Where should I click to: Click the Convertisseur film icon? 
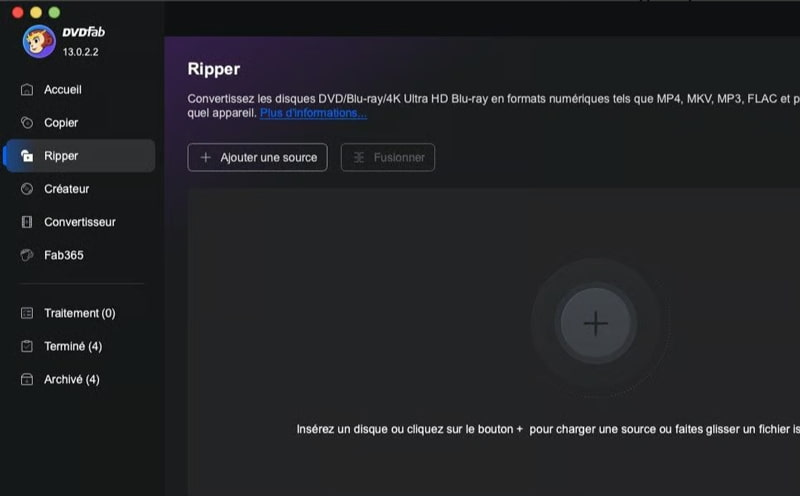click(27, 222)
